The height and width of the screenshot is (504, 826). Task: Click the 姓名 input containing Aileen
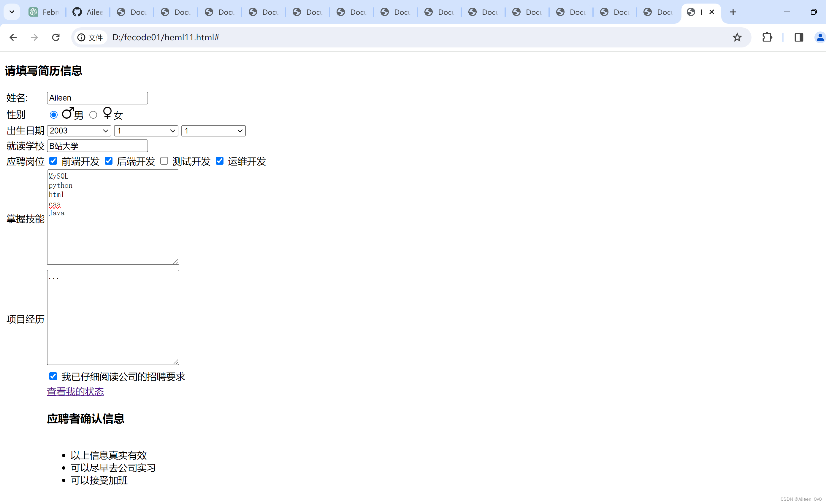pos(97,98)
